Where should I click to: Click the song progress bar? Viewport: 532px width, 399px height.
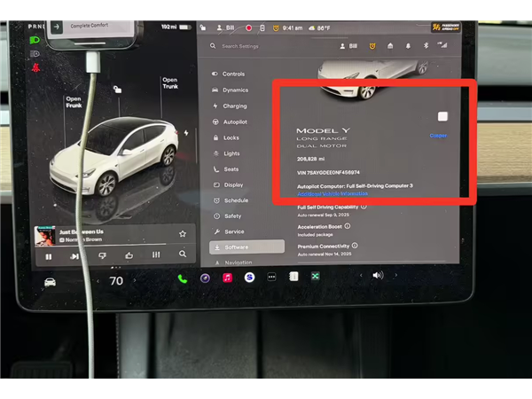tap(115, 245)
